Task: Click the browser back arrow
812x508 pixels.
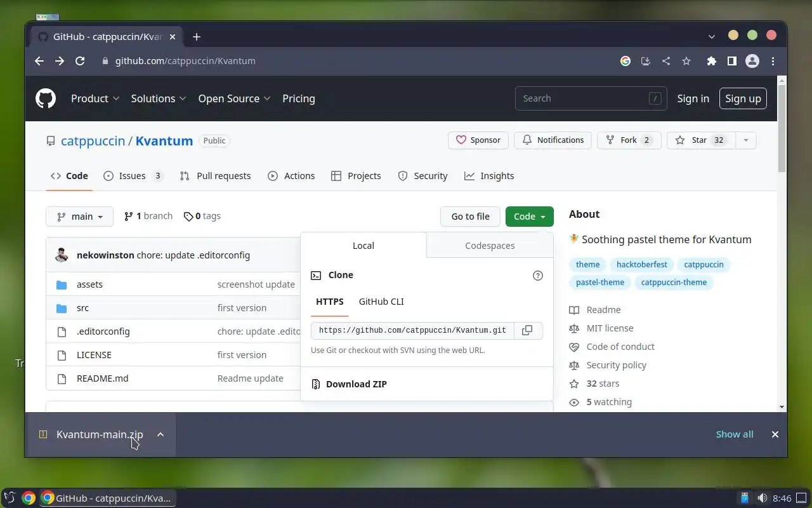Action: point(39,61)
